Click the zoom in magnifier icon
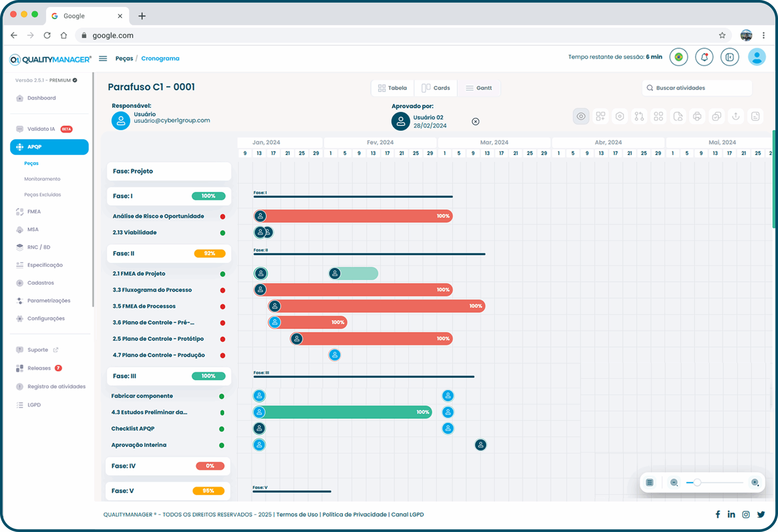 pyautogui.click(x=755, y=482)
